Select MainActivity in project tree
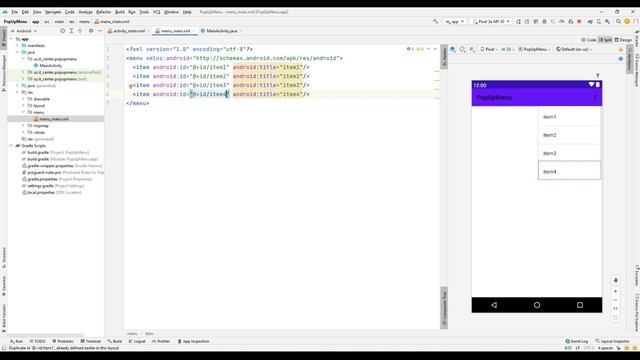Image resolution: width=640 pixels, height=360 pixels. pos(51,65)
